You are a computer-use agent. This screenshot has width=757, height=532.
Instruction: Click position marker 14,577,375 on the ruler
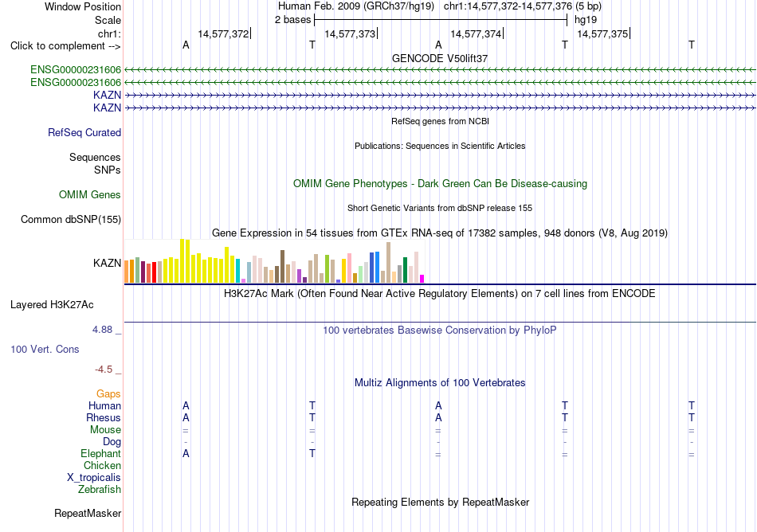(x=603, y=33)
